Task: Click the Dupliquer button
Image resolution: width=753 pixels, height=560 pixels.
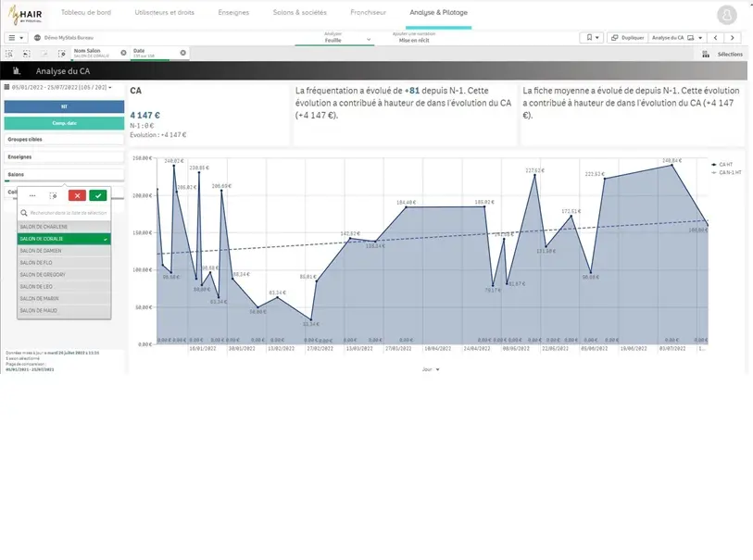Action: [628, 38]
